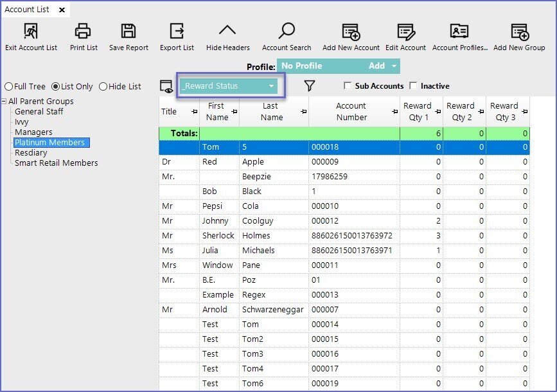Open Account Search magnifier

pyautogui.click(x=287, y=31)
